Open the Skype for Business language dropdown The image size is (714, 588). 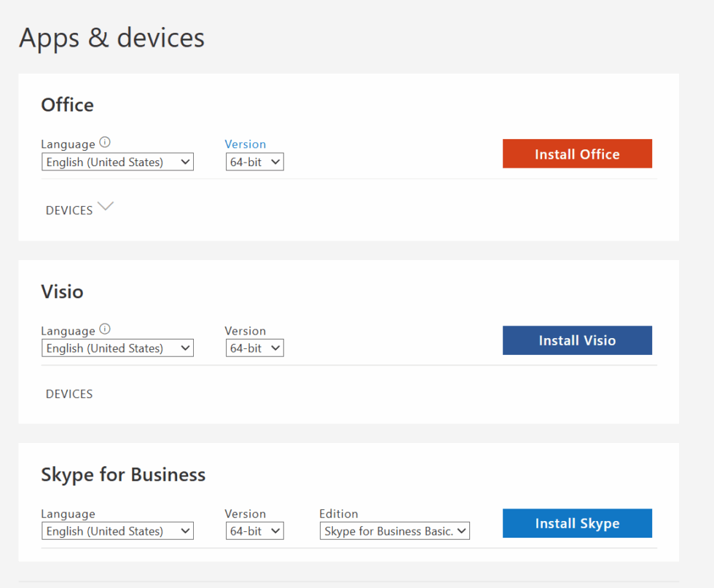[117, 530]
